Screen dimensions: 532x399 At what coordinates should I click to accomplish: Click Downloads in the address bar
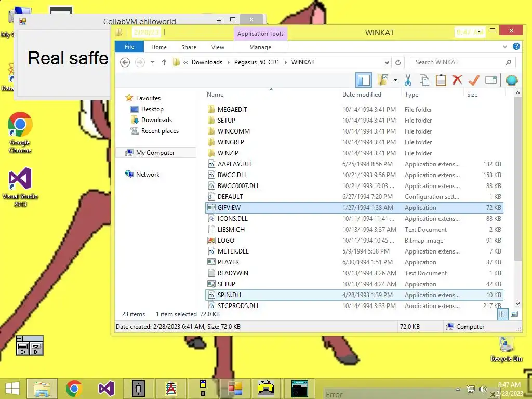207,62
